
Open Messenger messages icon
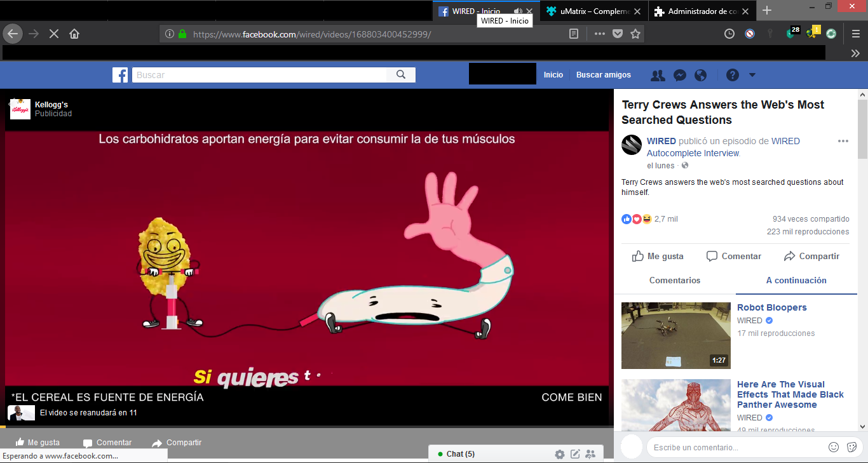[679, 75]
